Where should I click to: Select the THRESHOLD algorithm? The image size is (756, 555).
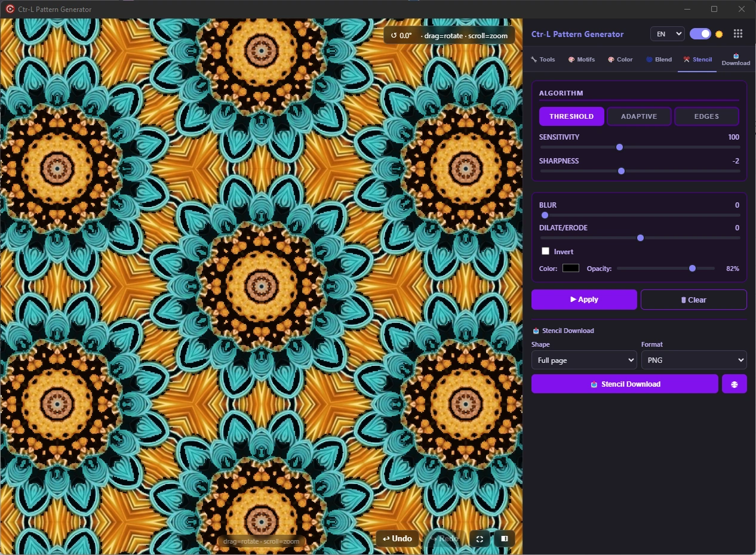(571, 116)
